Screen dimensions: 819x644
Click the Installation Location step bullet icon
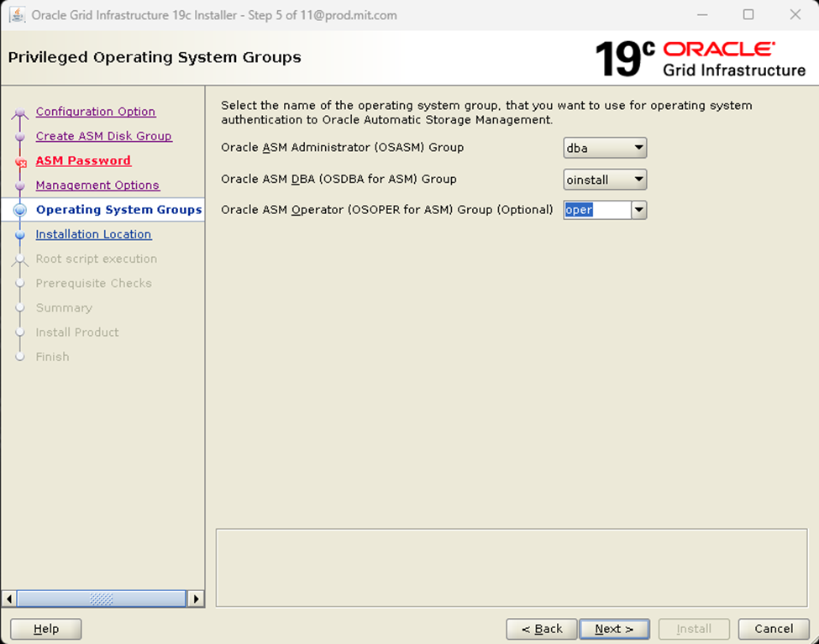(x=20, y=234)
